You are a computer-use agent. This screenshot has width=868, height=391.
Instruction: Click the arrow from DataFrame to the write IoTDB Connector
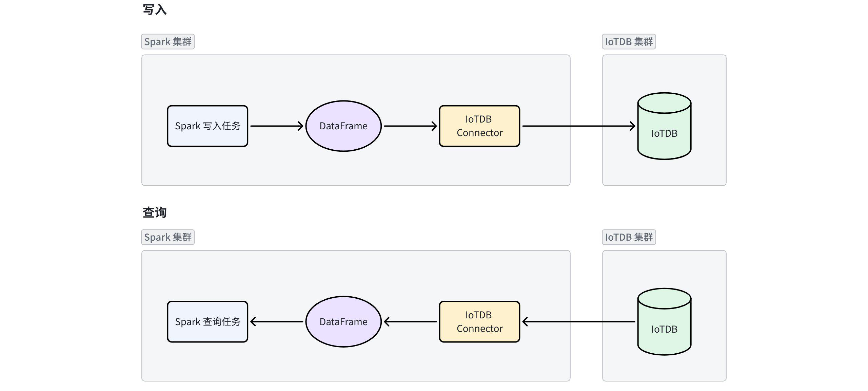410,126
